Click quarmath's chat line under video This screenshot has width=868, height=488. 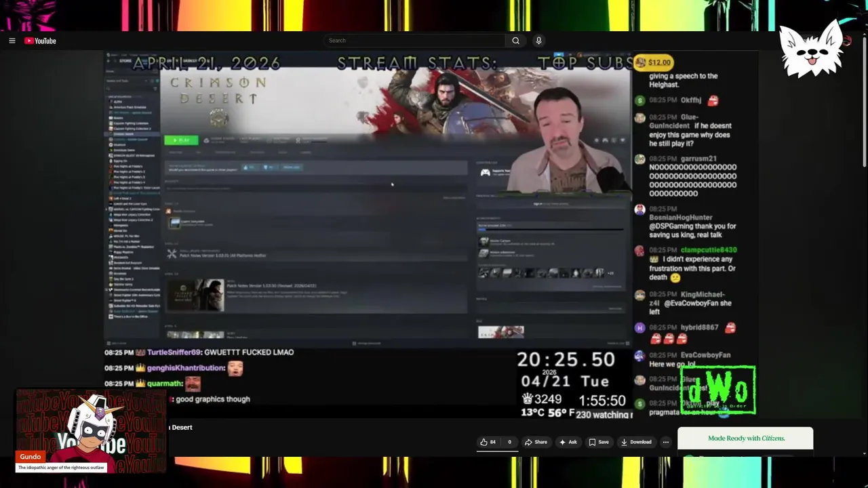click(153, 384)
